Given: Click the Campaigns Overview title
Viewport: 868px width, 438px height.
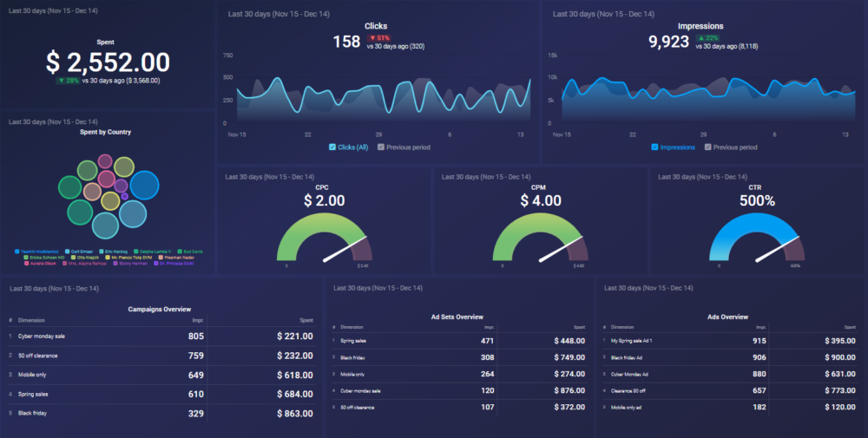Looking at the screenshot, I should tap(160, 309).
